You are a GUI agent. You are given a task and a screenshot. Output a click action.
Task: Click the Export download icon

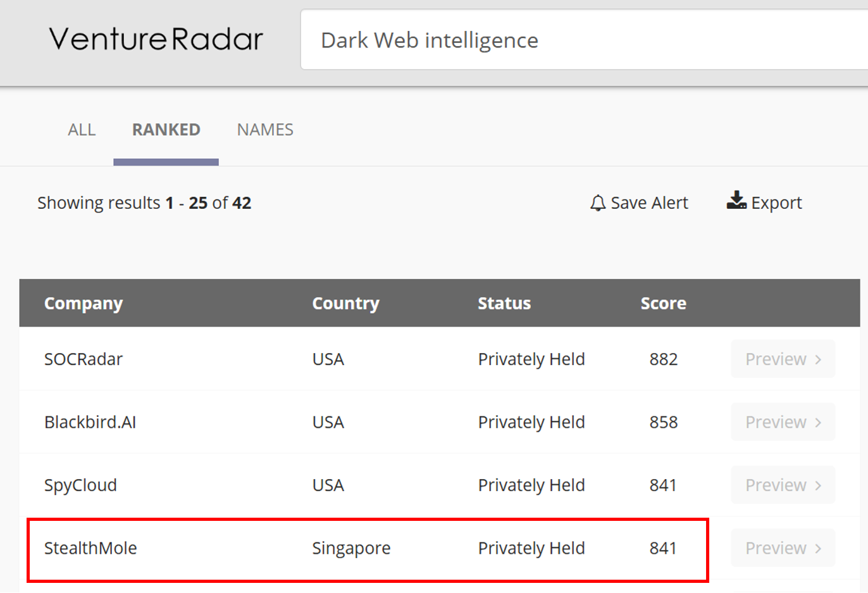point(736,201)
